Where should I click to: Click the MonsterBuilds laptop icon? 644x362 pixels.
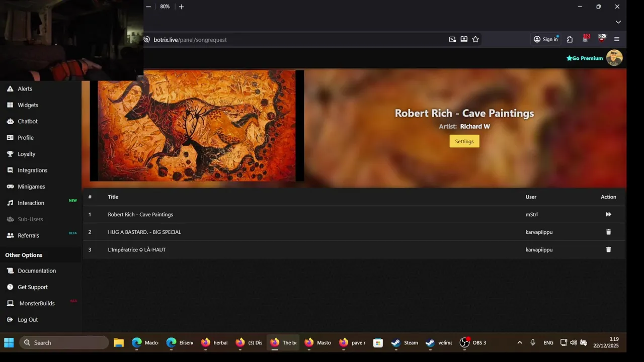[x=10, y=303]
